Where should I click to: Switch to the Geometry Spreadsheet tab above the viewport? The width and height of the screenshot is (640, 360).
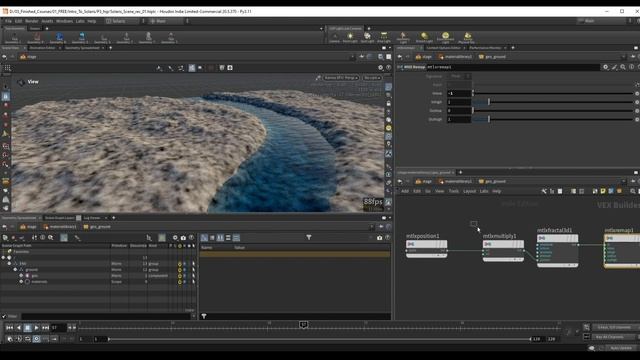pyautogui.click(x=82, y=48)
